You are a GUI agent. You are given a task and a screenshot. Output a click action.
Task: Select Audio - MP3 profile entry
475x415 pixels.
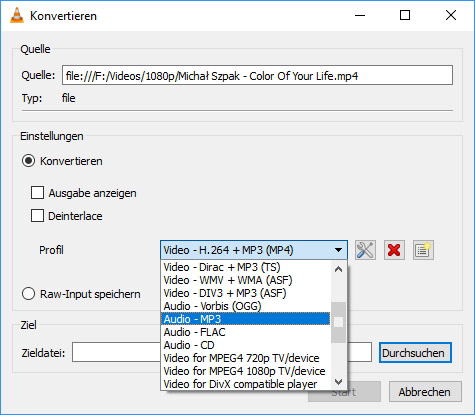(245, 319)
